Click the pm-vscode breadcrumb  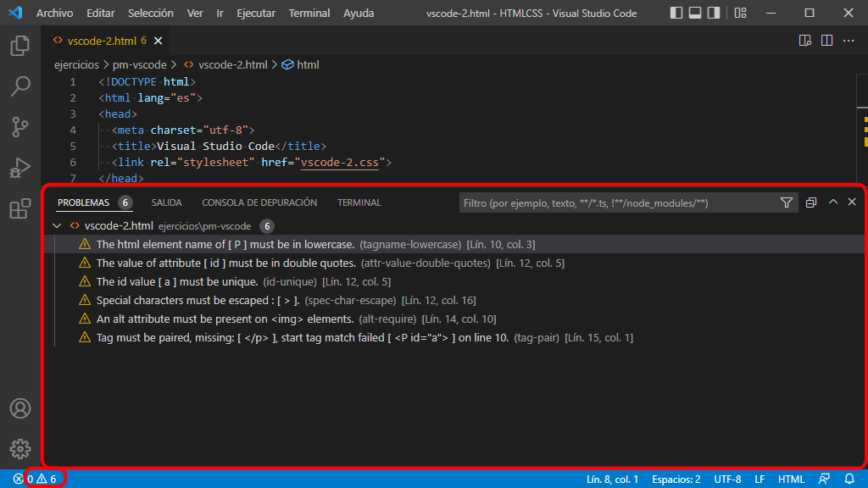140,64
